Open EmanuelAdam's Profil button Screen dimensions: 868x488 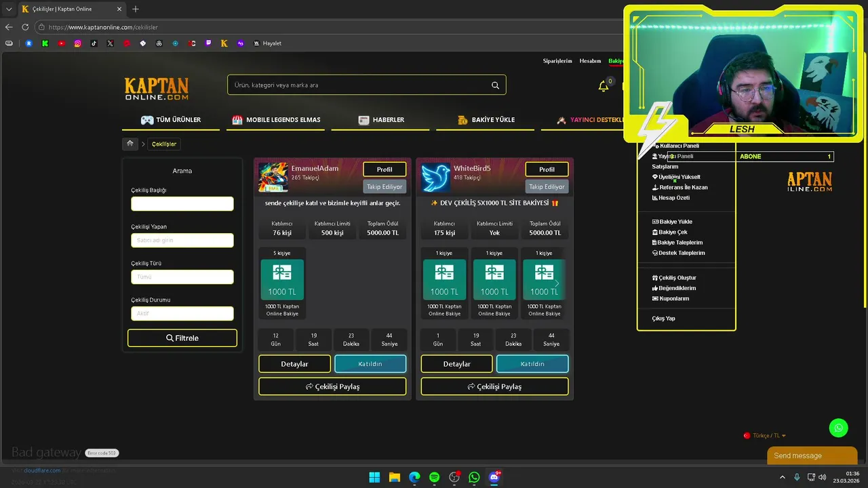coord(384,169)
